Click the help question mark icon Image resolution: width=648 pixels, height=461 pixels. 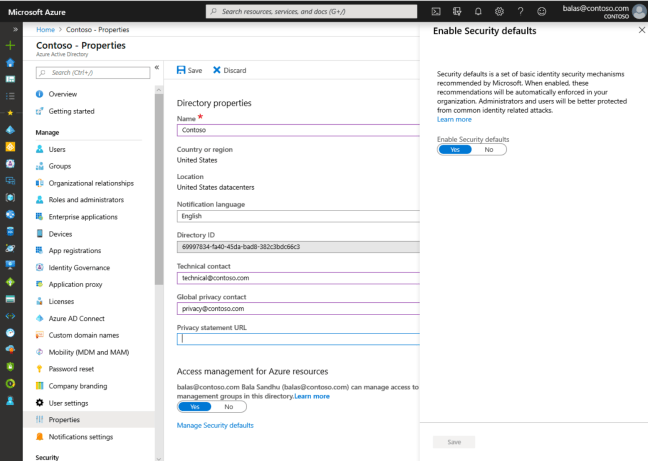pos(520,11)
